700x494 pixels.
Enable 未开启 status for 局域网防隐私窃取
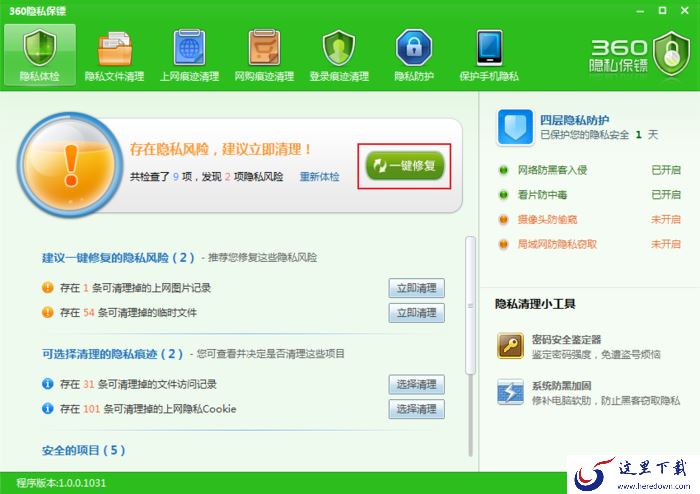(666, 244)
